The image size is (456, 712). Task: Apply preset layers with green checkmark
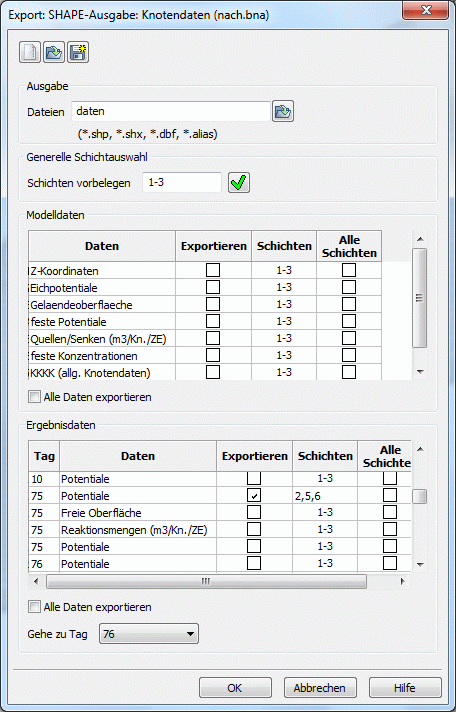(x=239, y=183)
